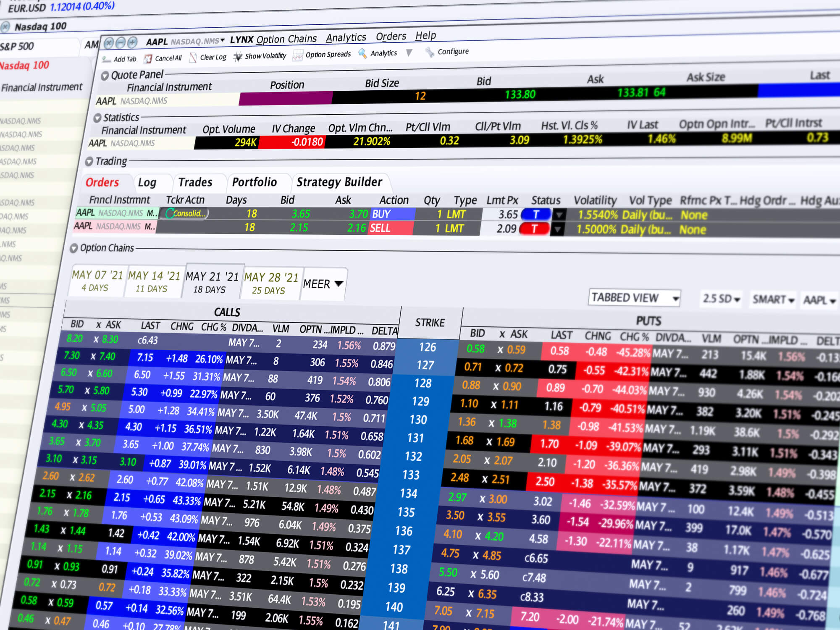This screenshot has height=630, width=840.
Task: Click the SELL action cell
Action: [391, 228]
